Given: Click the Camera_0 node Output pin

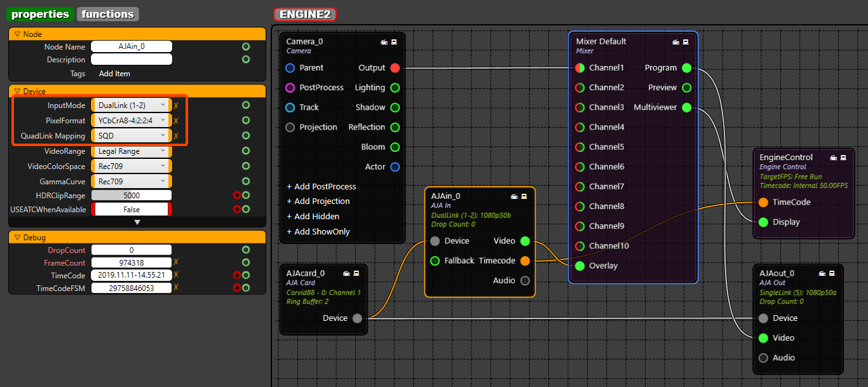Looking at the screenshot, I should pyautogui.click(x=395, y=68).
